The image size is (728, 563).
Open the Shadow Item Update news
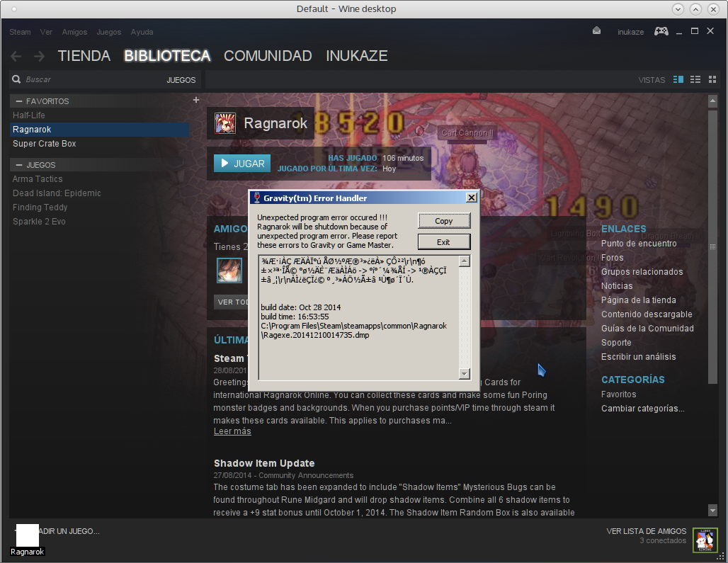264,463
